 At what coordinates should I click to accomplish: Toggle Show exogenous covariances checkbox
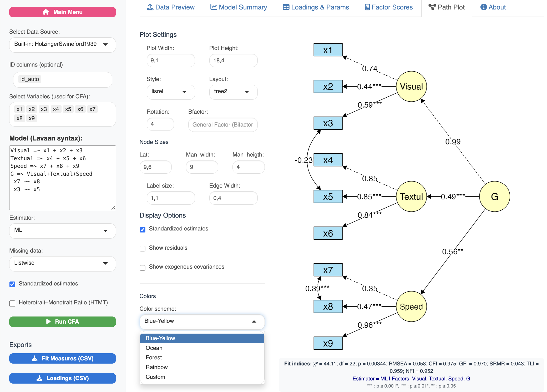[143, 268]
